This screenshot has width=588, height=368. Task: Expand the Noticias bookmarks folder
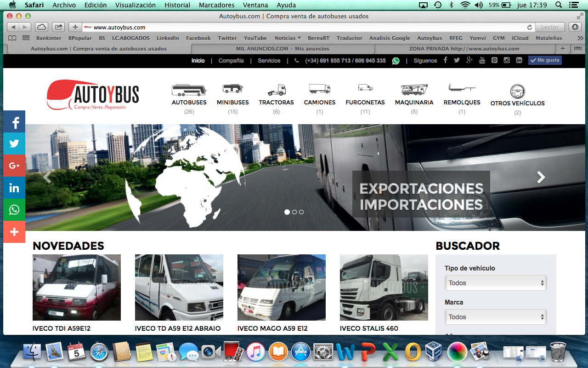288,38
